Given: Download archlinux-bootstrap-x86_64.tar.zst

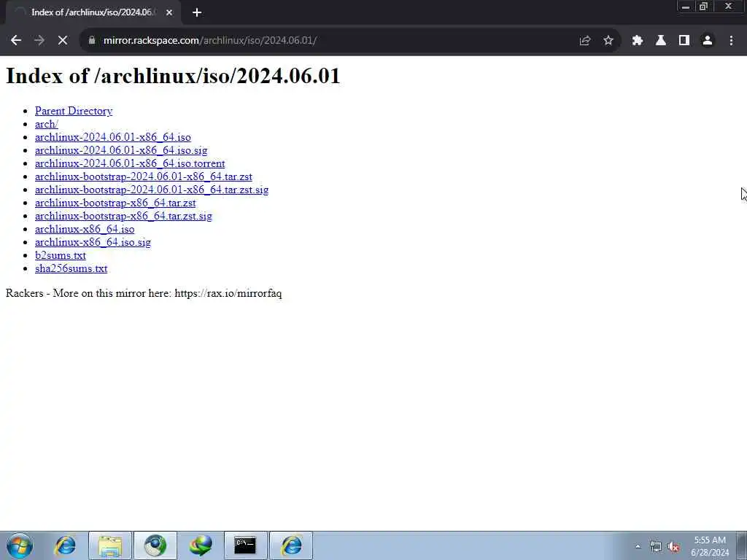Looking at the screenshot, I should point(115,203).
